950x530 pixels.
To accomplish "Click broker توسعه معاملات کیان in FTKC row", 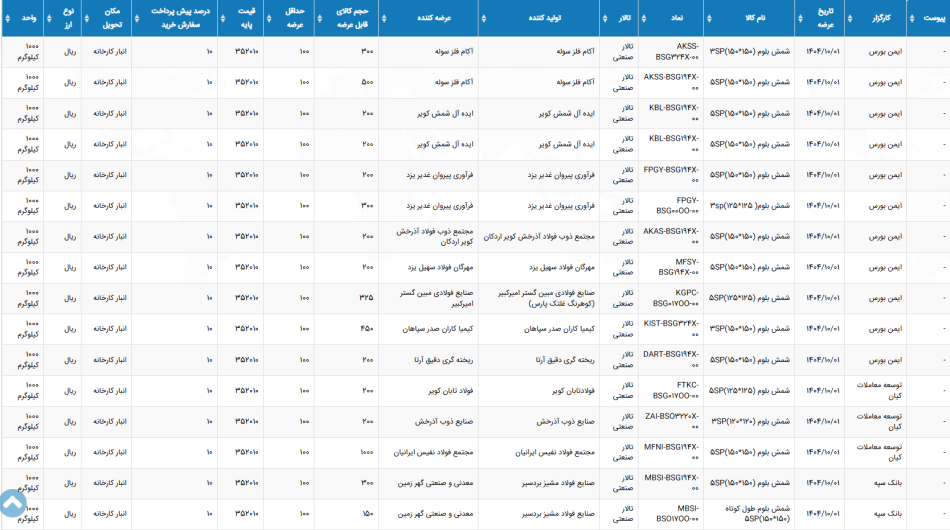I will [875, 391].
